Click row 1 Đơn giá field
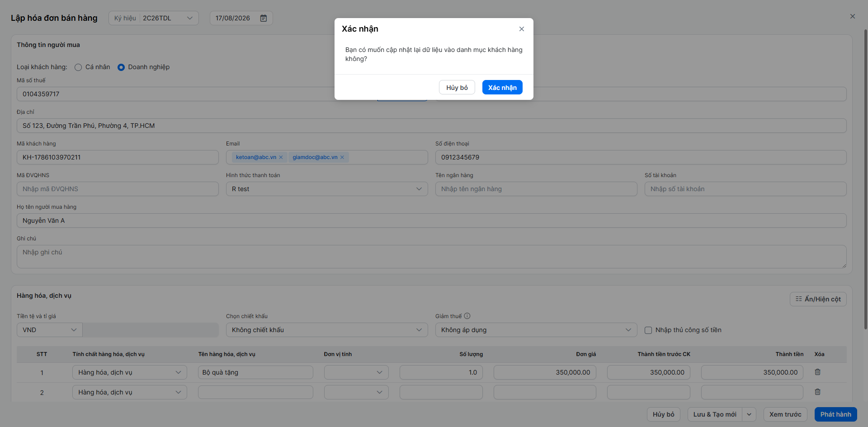The height and width of the screenshot is (427, 868). point(545,372)
